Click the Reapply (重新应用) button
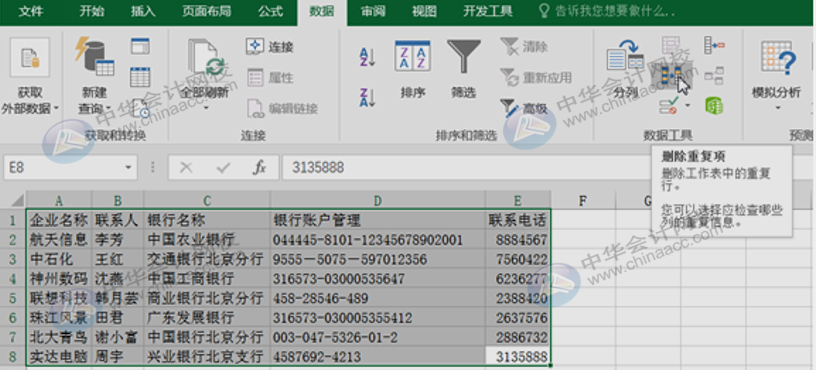The height and width of the screenshot is (370, 816). pyautogui.click(x=536, y=78)
